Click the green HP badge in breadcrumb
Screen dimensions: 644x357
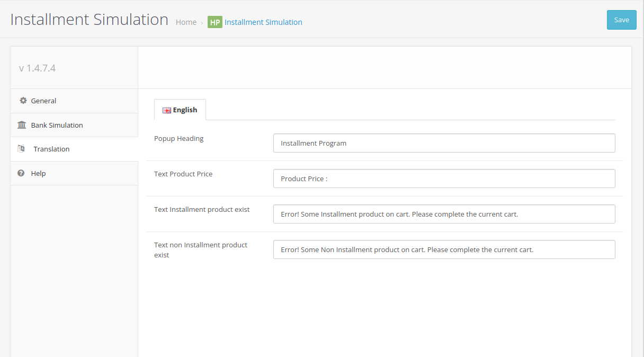[214, 22]
